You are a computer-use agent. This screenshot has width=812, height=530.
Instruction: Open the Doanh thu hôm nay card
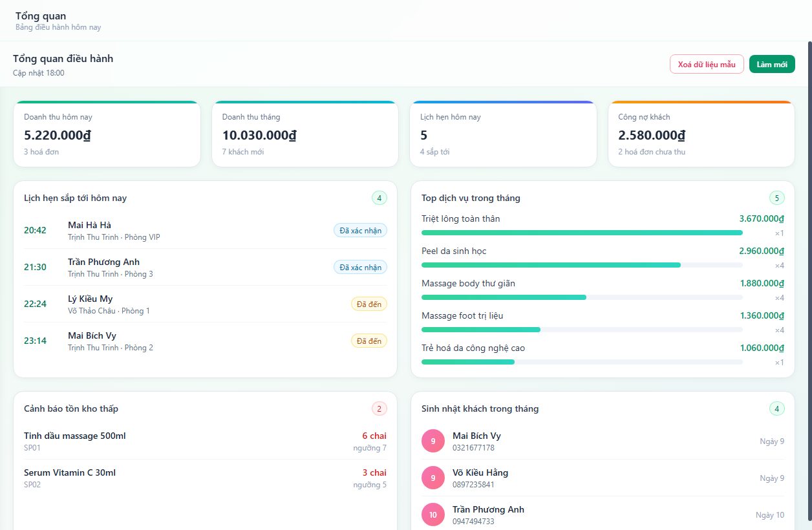[107, 134]
